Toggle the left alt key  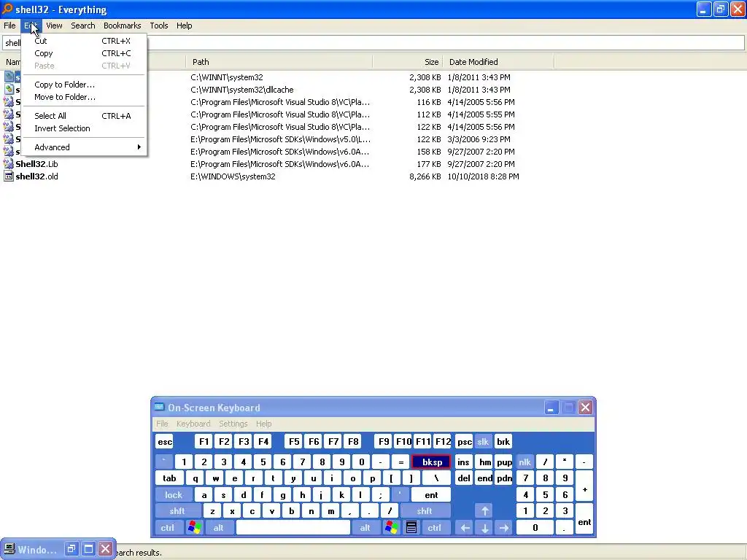click(x=219, y=528)
